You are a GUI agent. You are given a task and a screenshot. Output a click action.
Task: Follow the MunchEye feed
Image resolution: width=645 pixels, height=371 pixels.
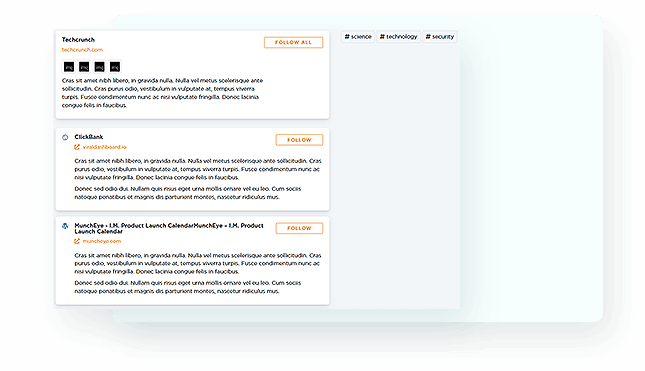pyautogui.click(x=299, y=228)
